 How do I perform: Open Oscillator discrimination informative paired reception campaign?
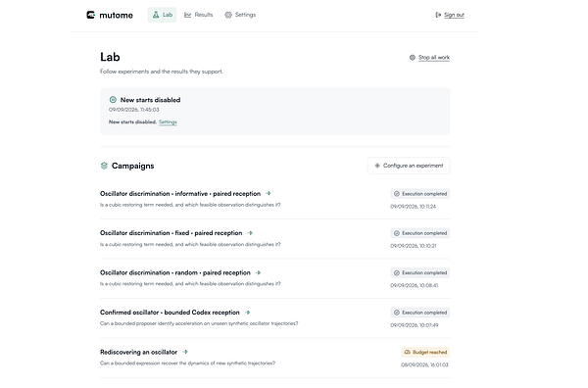[x=180, y=194]
